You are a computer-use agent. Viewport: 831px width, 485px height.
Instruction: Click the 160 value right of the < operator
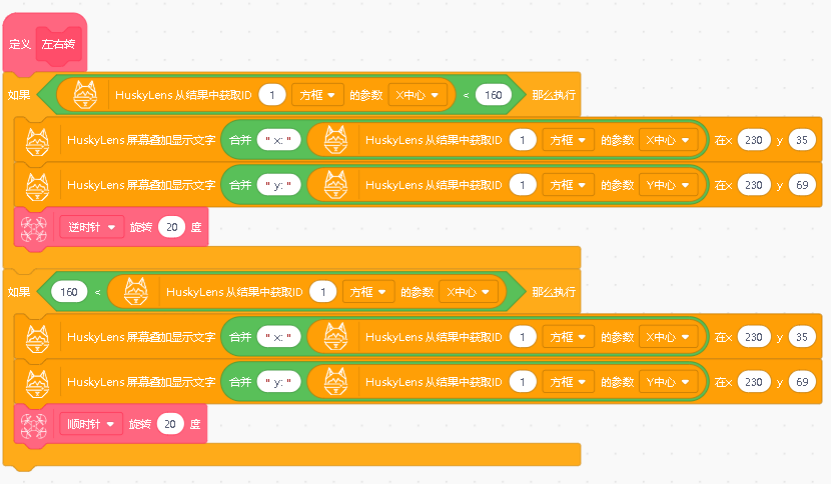point(493,95)
